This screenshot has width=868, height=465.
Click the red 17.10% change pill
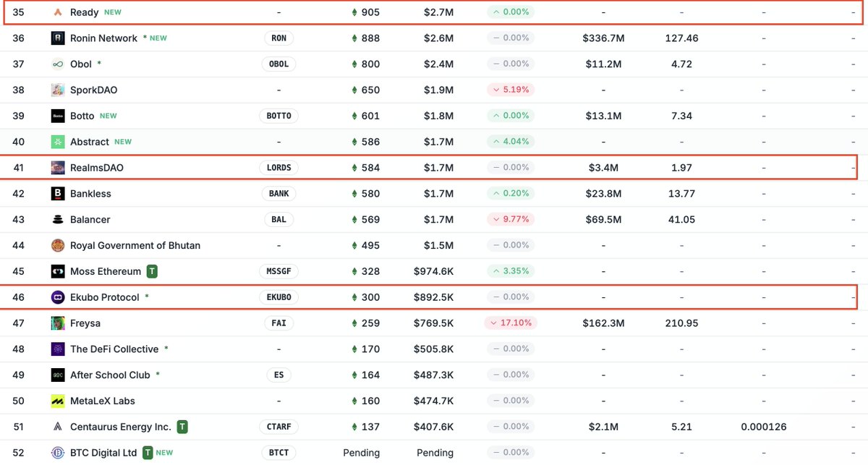coord(511,323)
